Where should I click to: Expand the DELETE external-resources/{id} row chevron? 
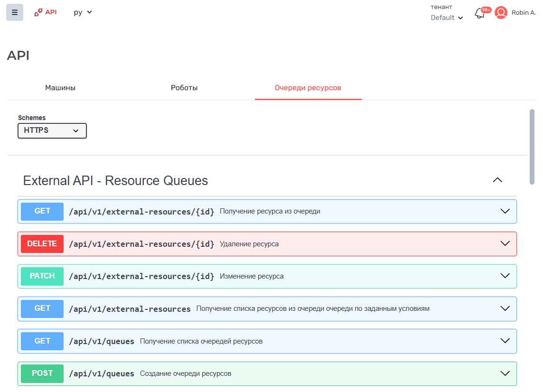(x=505, y=243)
